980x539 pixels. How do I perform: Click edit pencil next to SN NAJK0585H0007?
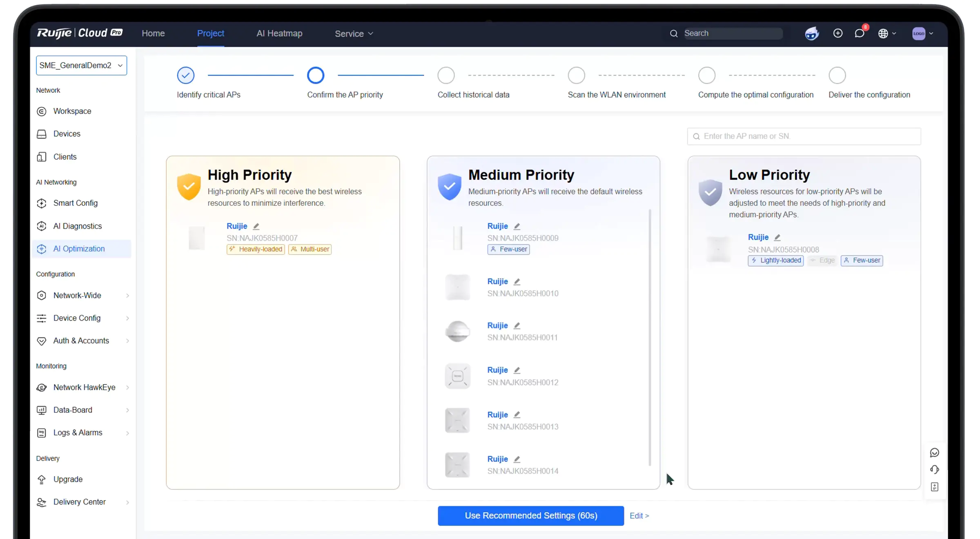256,226
